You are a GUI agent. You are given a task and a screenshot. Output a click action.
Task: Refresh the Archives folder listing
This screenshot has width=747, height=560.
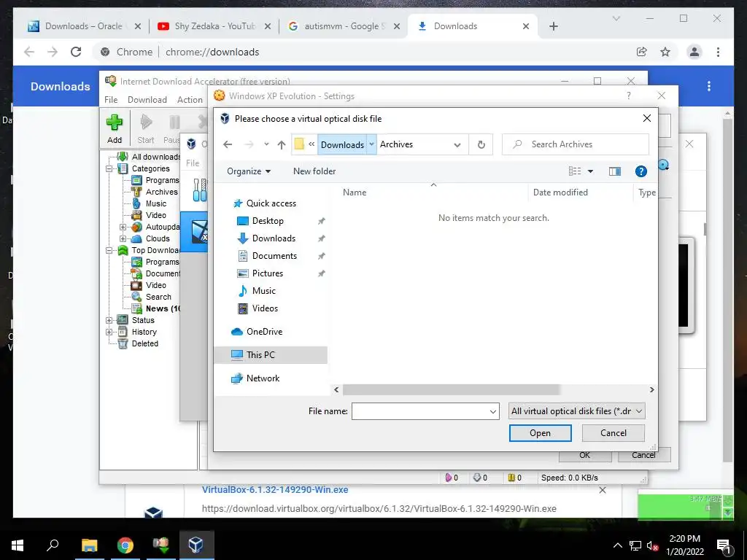481,144
